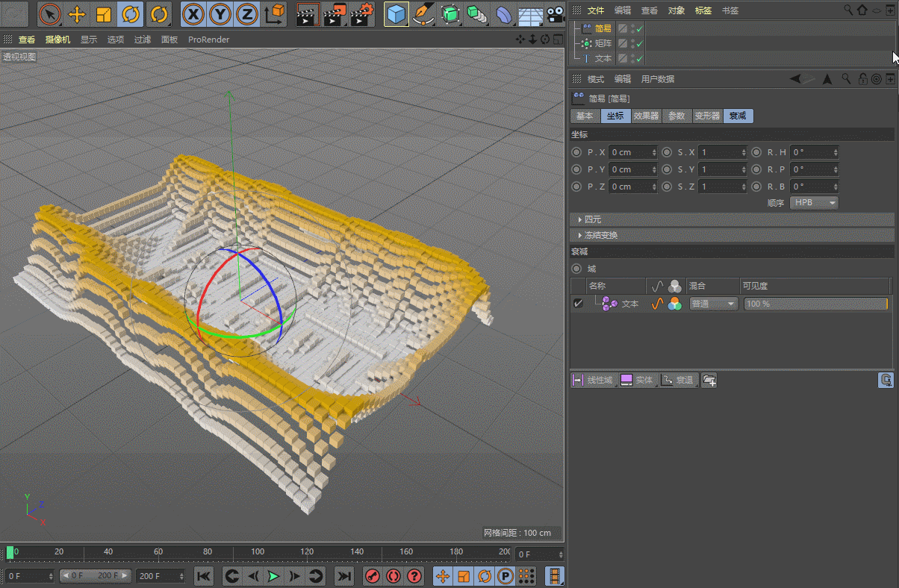Select the live selection arrow tool
899x588 pixels.
(x=49, y=13)
